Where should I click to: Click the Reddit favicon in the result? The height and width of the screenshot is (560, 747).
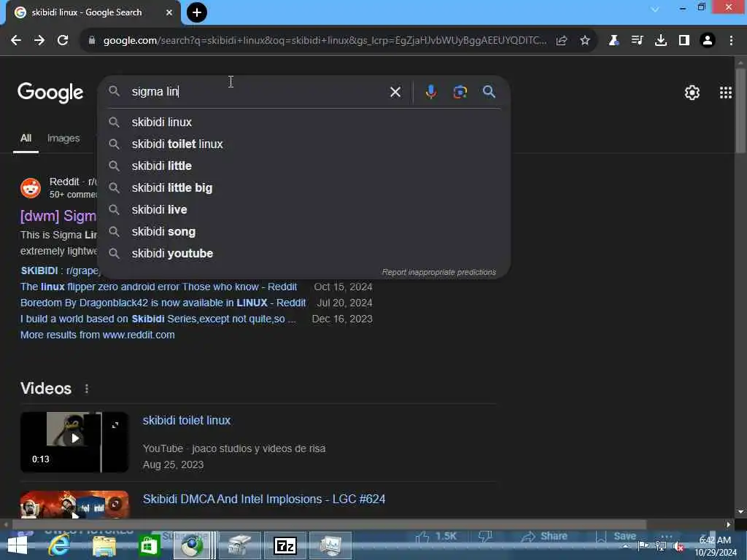pyautogui.click(x=31, y=188)
